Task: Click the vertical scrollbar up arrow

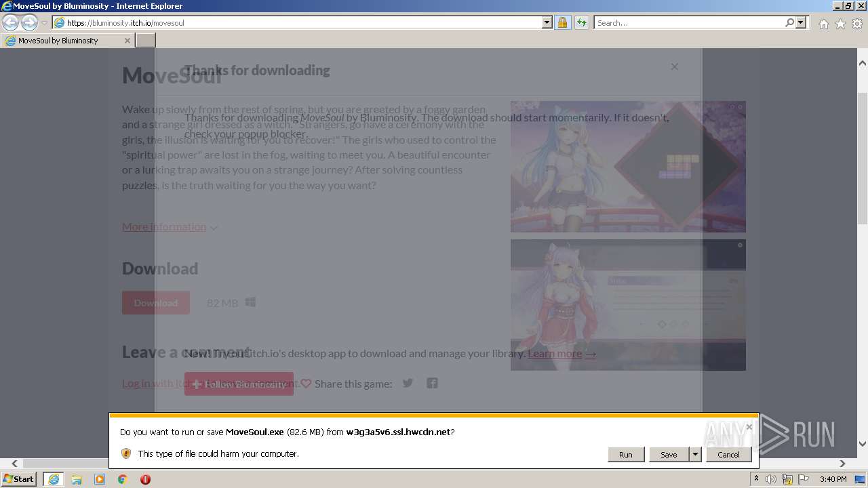Action: click(862, 63)
